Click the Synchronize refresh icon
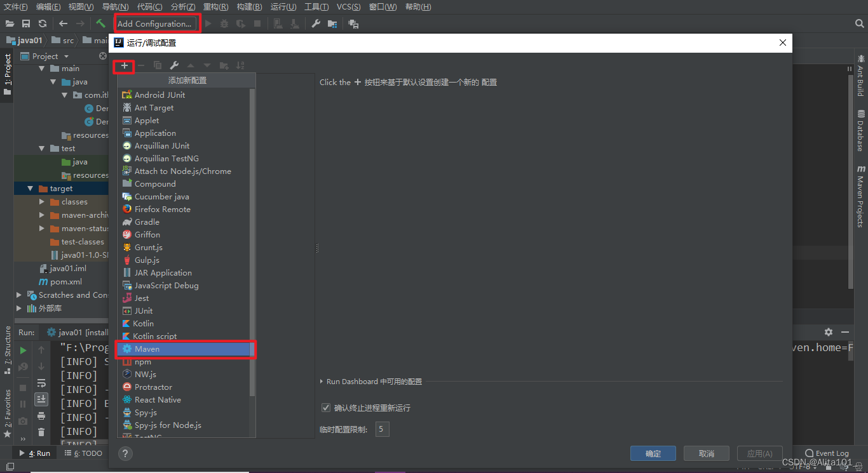This screenshot has height=473, width=868. click(x=43, y=23)
